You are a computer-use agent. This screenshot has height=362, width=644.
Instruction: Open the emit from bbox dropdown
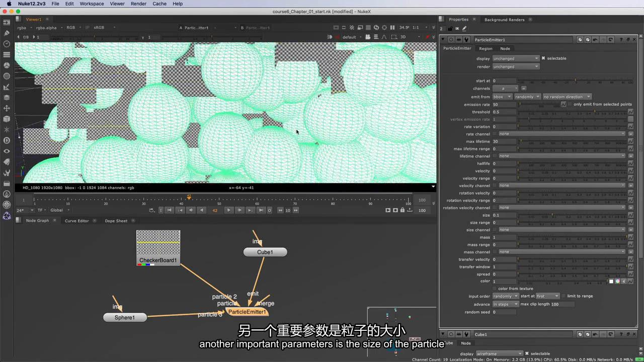(502, 97)
